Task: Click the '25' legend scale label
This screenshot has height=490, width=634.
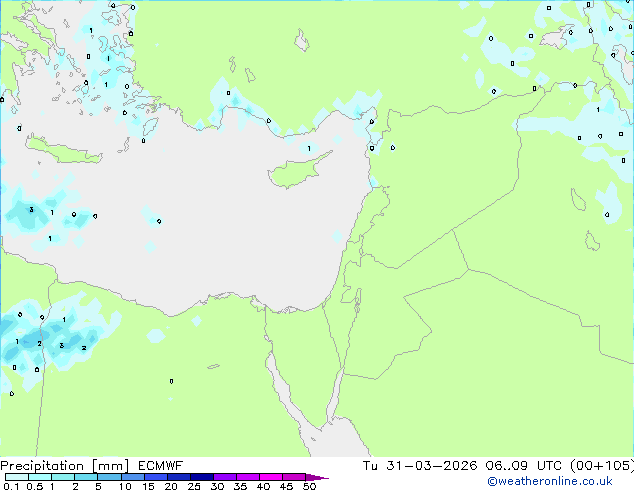Action: click(194, 486)
